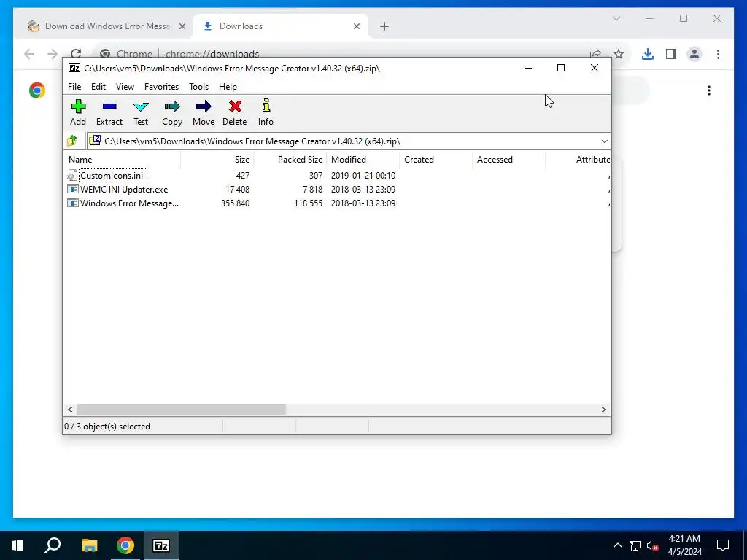747x560 pixels.
Task: Click the 7-Zip taskbar button
Action: [x=161, y=545]
